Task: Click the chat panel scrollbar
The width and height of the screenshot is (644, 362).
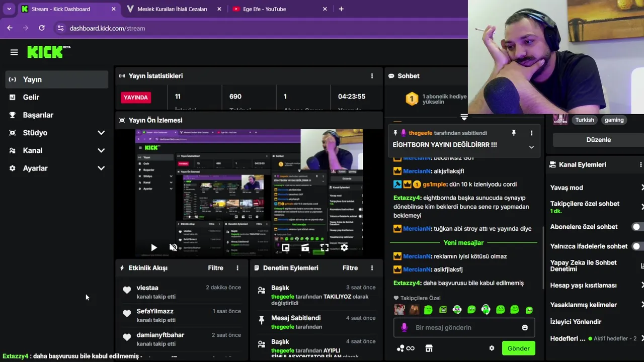Action: [x=543, y=257]
